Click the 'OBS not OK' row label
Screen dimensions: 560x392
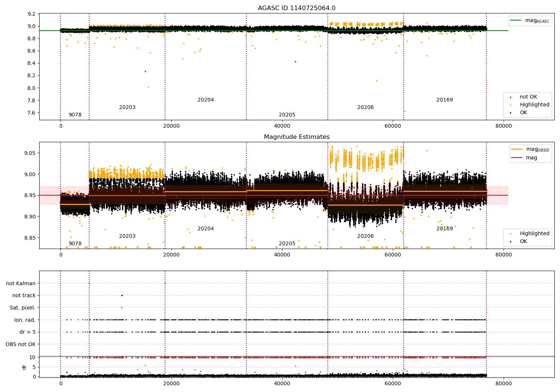pos(21,344)
